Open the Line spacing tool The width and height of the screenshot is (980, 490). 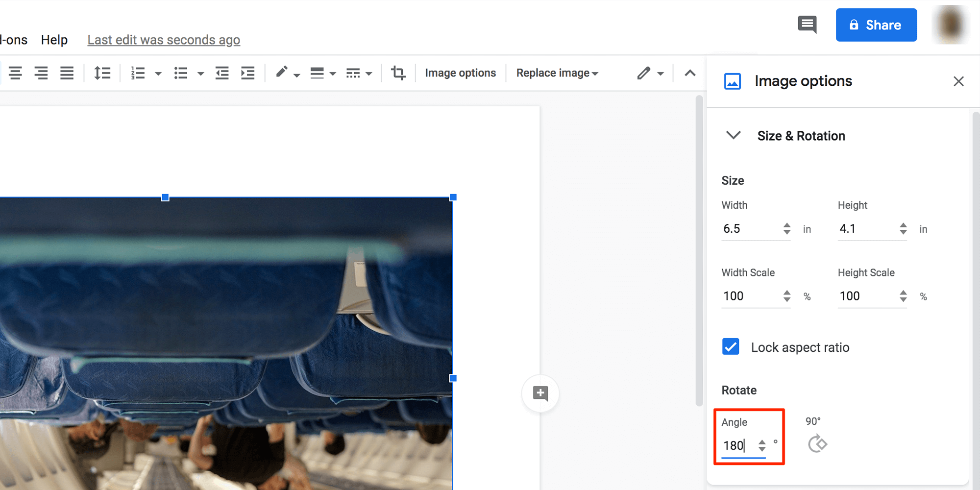102,73
